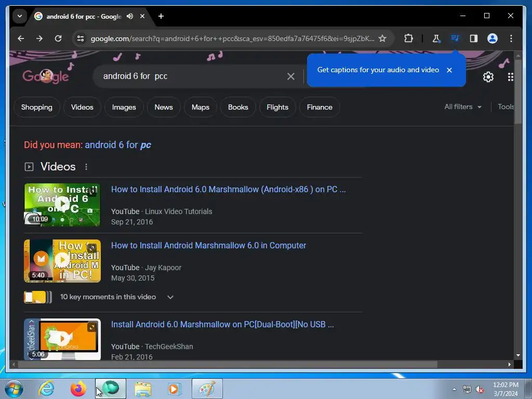Open the network status tray icon
This screenshot has width=532, height=399.
[x=467, y=389]
